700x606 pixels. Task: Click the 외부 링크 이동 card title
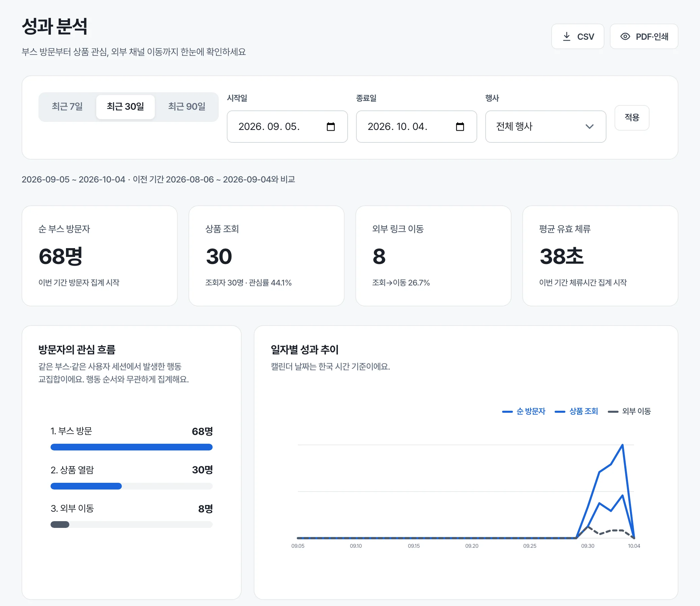398,229
